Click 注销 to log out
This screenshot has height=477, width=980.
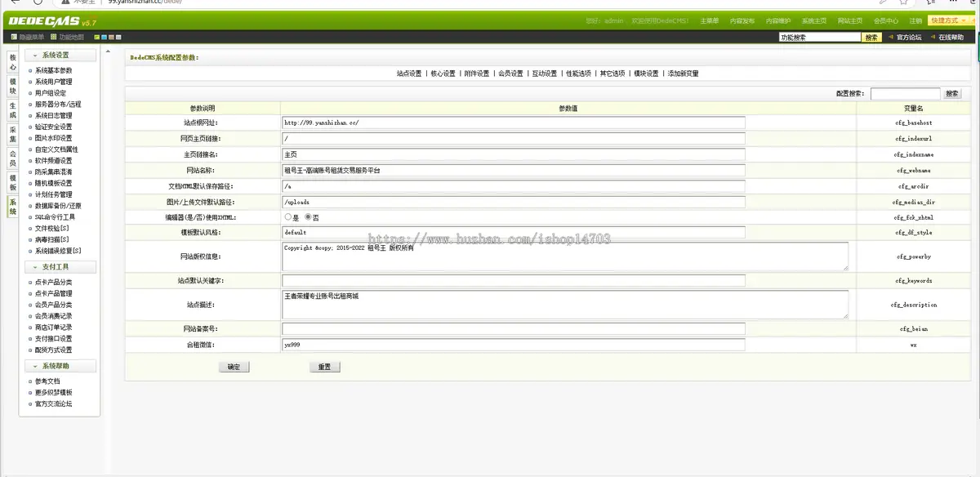915,20
